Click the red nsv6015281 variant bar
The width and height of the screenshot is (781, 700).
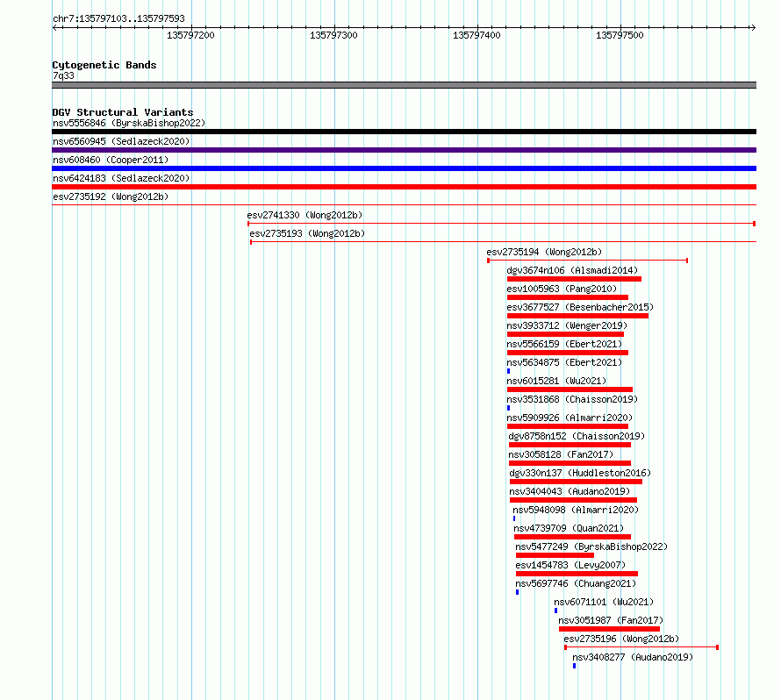point(570,389)
